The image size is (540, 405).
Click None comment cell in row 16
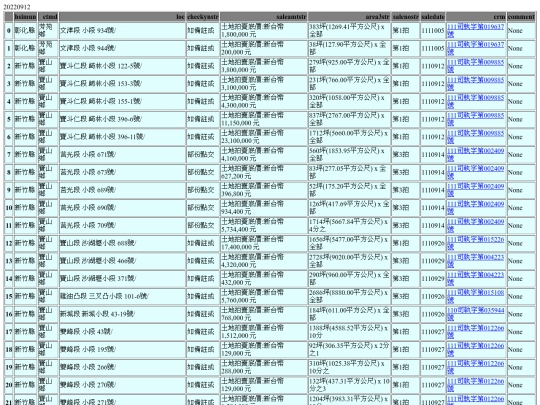point(521,314)
